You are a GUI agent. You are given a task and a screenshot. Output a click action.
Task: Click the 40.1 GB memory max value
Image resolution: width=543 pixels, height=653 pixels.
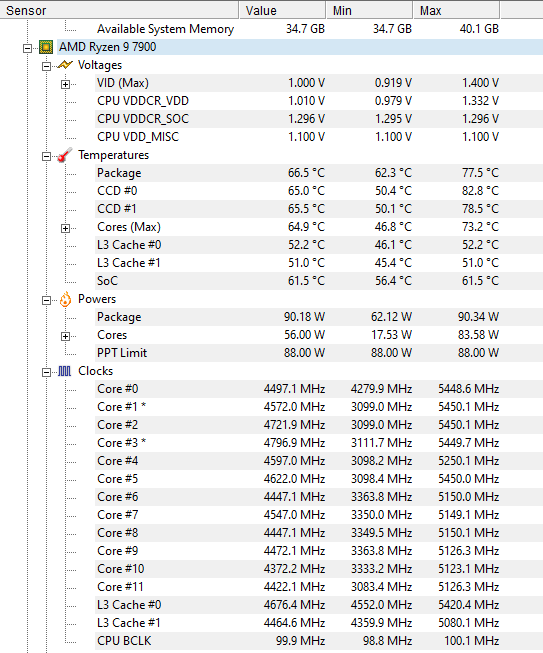pyautogui.click(x=479, y=29)
